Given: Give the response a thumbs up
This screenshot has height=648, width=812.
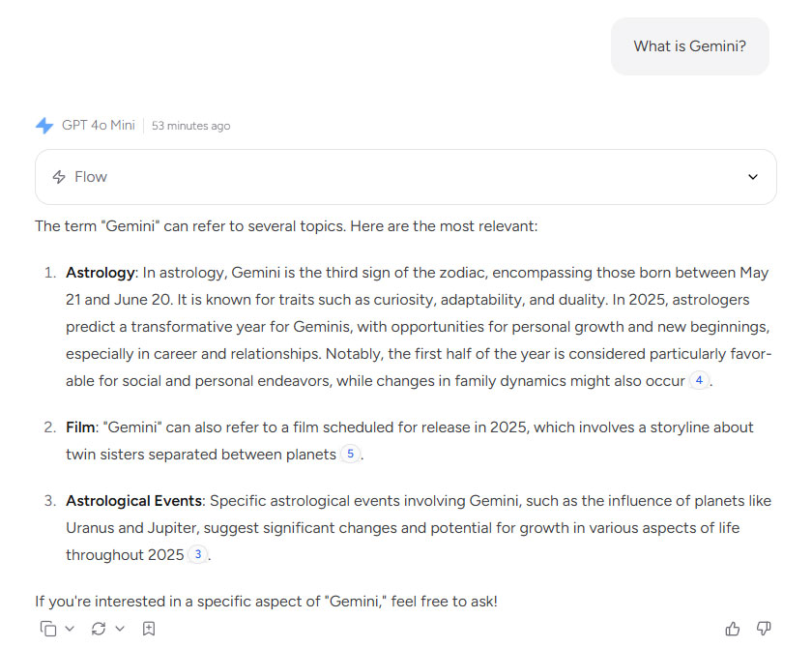Looking at the screenshot, I should click(x=733, y=629).
